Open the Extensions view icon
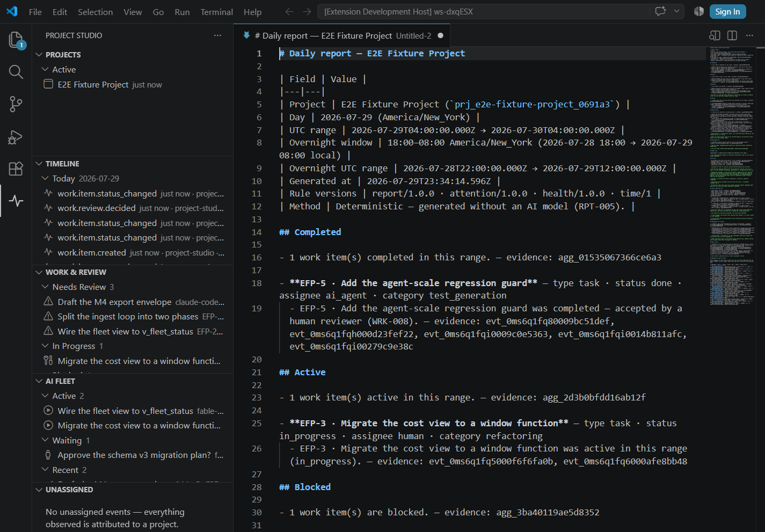The image size is (765, 532). click(16, 169)
